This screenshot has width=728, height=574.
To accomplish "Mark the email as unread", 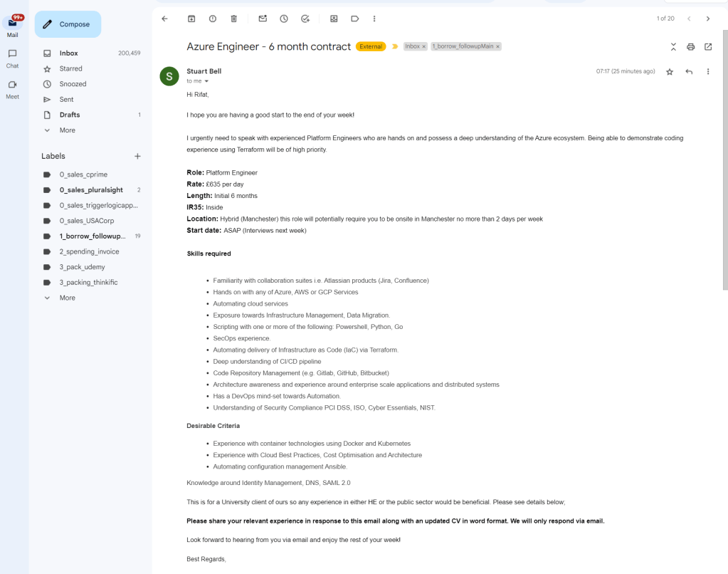I will tap(263, 19).
